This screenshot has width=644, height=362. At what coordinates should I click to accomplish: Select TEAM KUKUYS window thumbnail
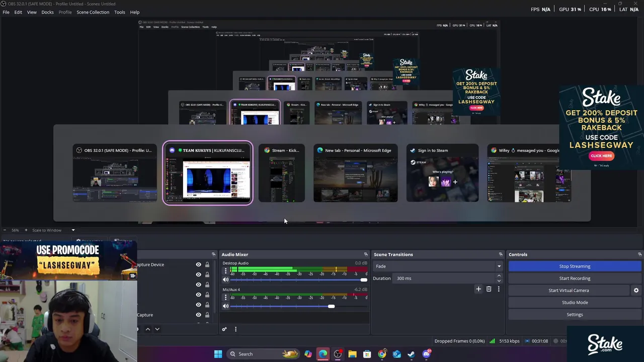pyautogui.click(x=208, y=173)
